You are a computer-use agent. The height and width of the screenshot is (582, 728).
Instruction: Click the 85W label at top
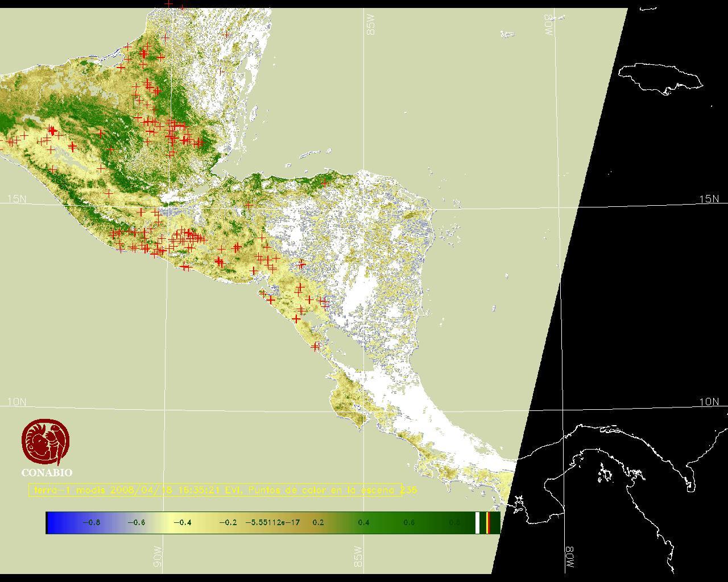(x=371, y=25)
